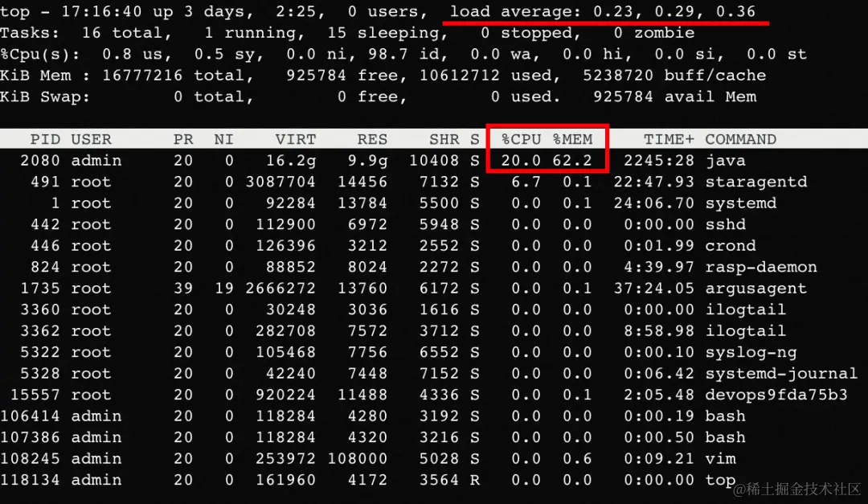Click the VIRT column header
This screenshot has width=868, height=504.
(x=296, y=139)
